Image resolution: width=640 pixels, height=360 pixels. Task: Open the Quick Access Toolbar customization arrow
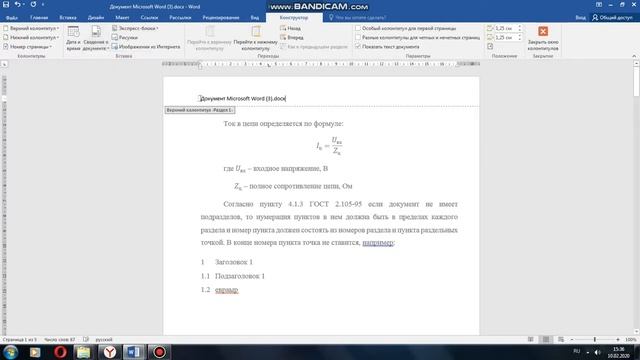point(43,5)
